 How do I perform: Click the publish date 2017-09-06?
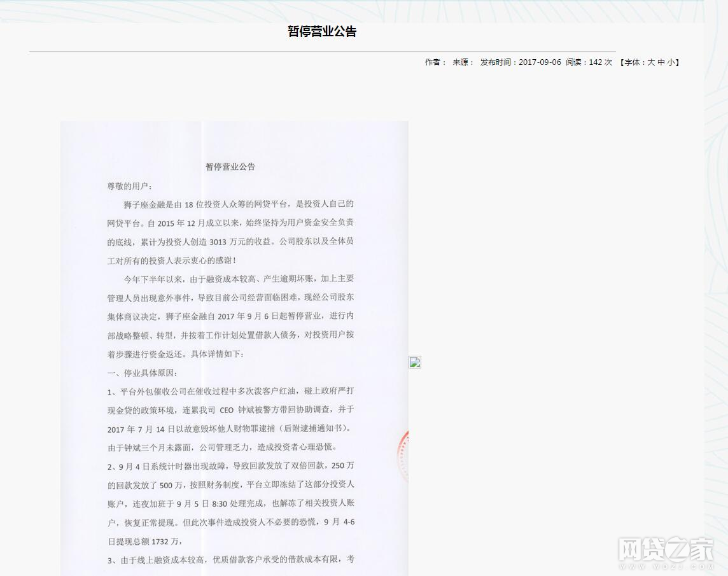click(x=540, y=62)
